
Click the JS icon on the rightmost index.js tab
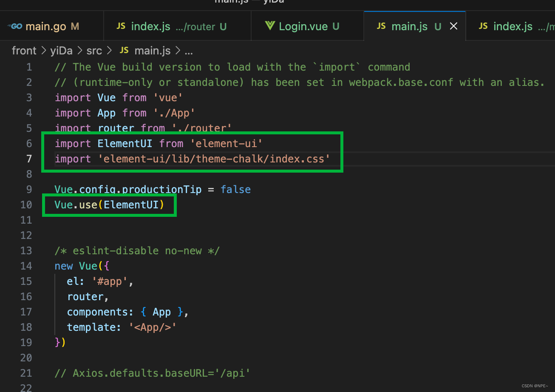click(483, 26)
